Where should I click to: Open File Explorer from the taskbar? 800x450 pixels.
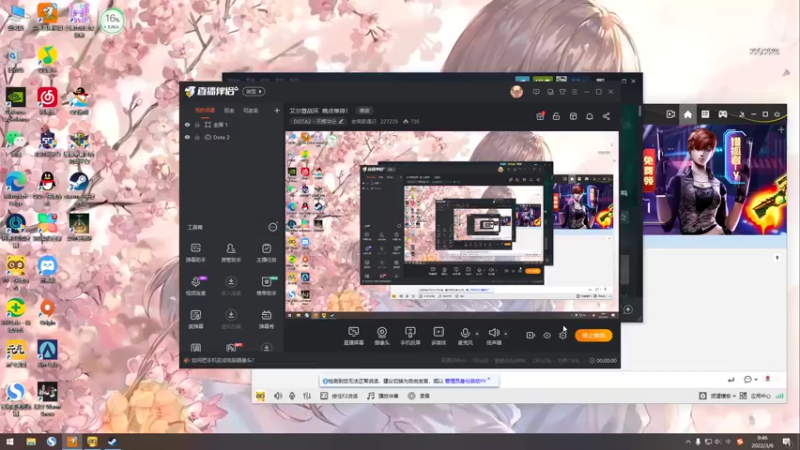pos(31,442)
